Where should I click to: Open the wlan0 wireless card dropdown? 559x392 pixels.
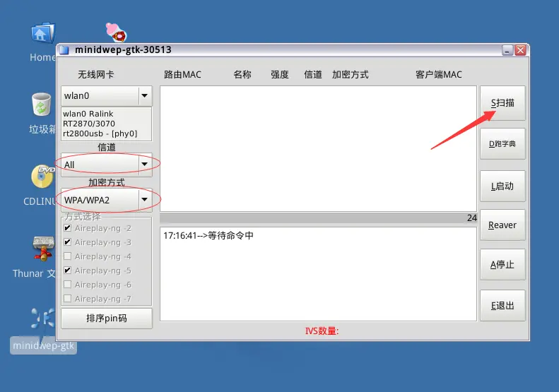145,95
